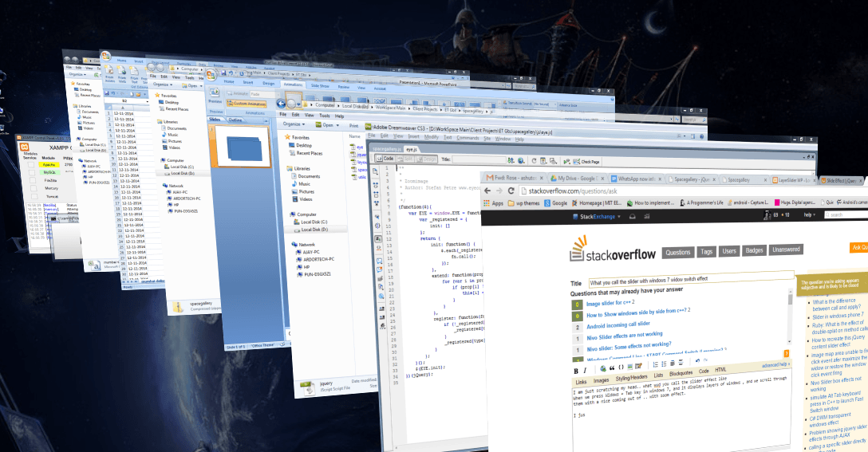Open Explorer's Organize dropdown
Screen dimensions: 868x452
pyautogui.click(x=293, y=124)
